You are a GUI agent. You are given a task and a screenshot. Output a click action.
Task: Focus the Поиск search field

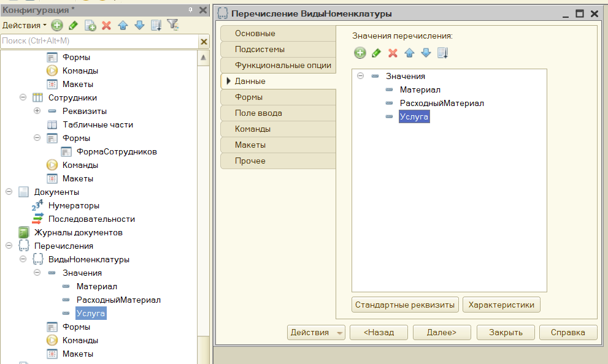[x=99, y=41]
